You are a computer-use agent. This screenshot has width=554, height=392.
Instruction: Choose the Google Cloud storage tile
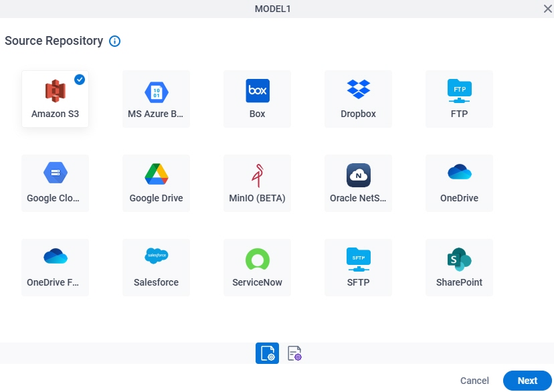point(55,183)
